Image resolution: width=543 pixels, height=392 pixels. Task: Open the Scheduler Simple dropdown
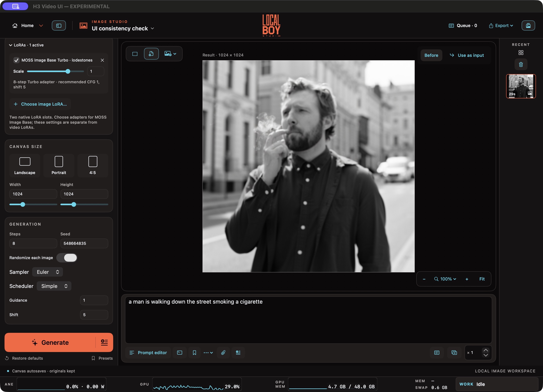[54, 286]
